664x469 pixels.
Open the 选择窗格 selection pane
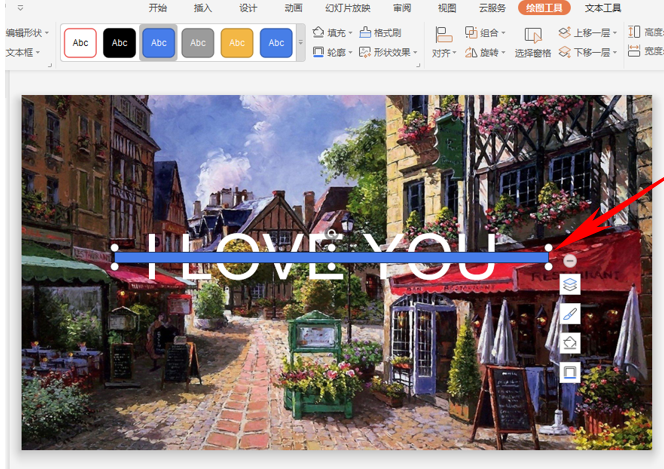point(533,42)
